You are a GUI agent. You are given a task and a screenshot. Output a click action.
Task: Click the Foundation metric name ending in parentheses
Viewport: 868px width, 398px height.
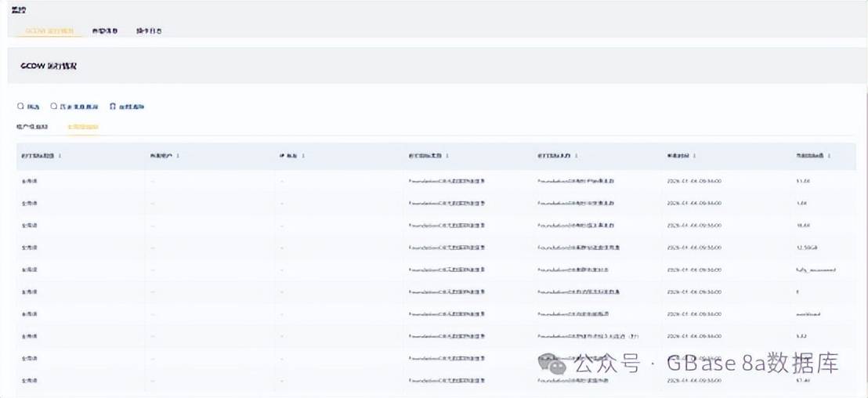tap(589, 336)
